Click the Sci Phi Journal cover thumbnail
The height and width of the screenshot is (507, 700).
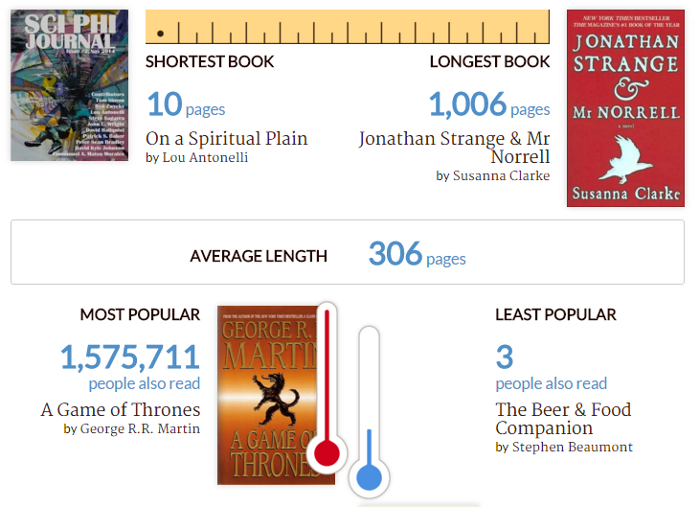pyautogui.click(x=70, y=85)
